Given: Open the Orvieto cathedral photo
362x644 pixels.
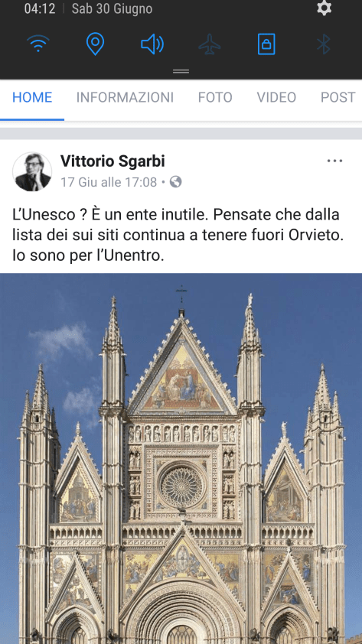Looking at the screenshot, I should (x=181, y=458).
